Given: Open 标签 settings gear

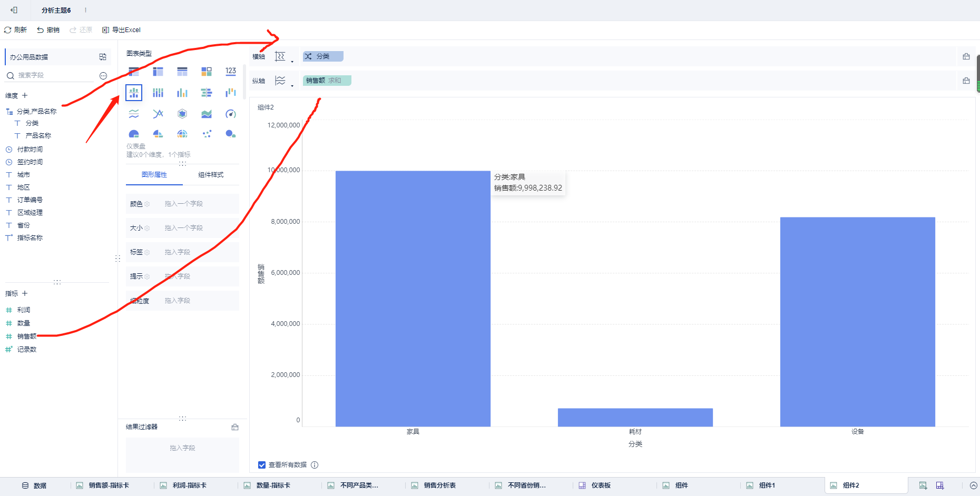Looking at the screenshot, I should [147, 252].
